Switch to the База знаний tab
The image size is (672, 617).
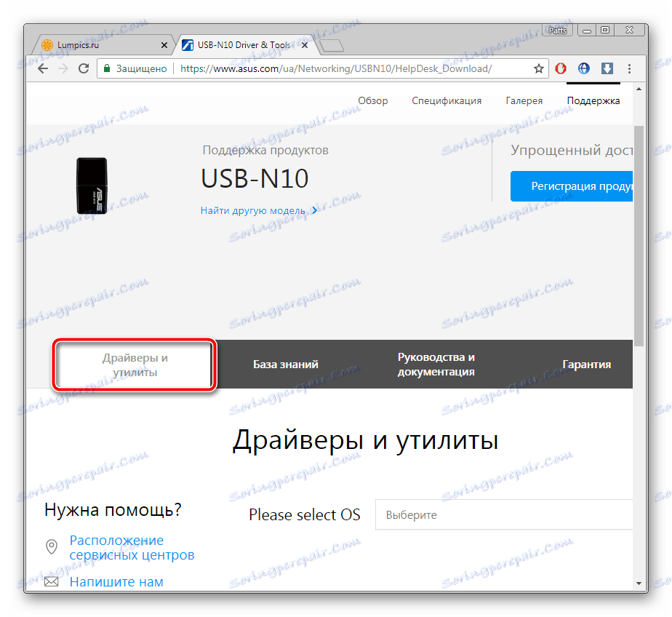285,365
